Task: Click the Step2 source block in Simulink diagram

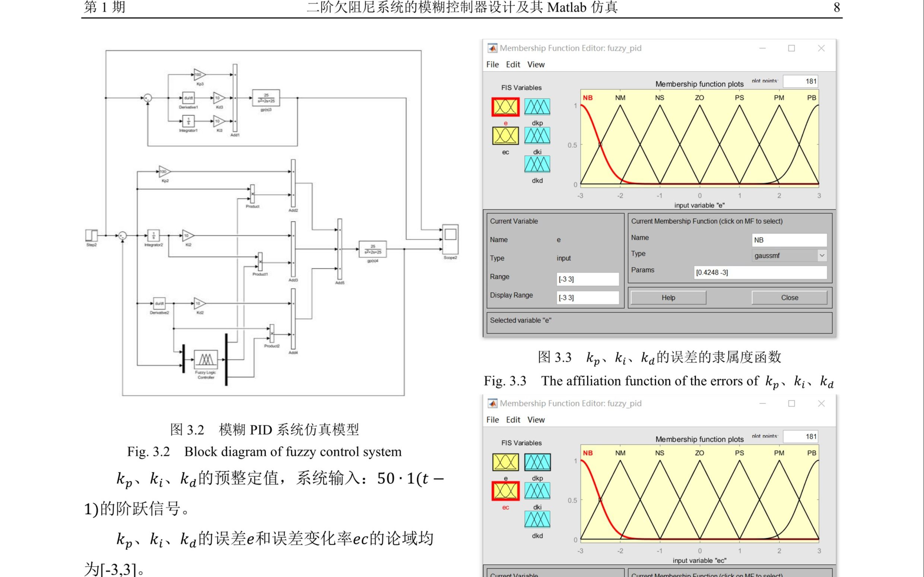Action: pyautogui.click(x=91, y=235)
